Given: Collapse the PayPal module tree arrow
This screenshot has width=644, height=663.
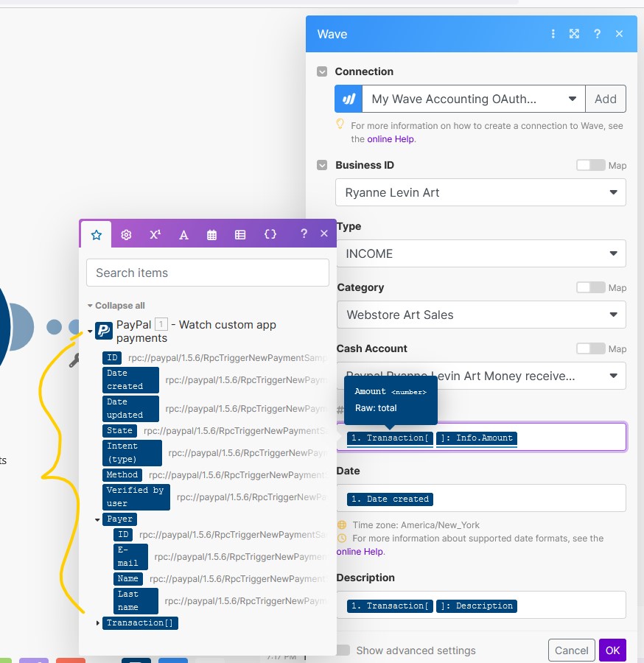Looking at the screenshot, I should tap(90, 331).
